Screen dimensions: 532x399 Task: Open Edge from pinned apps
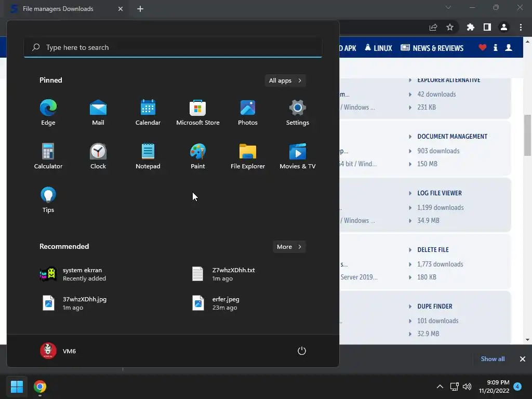pos(48,113)
